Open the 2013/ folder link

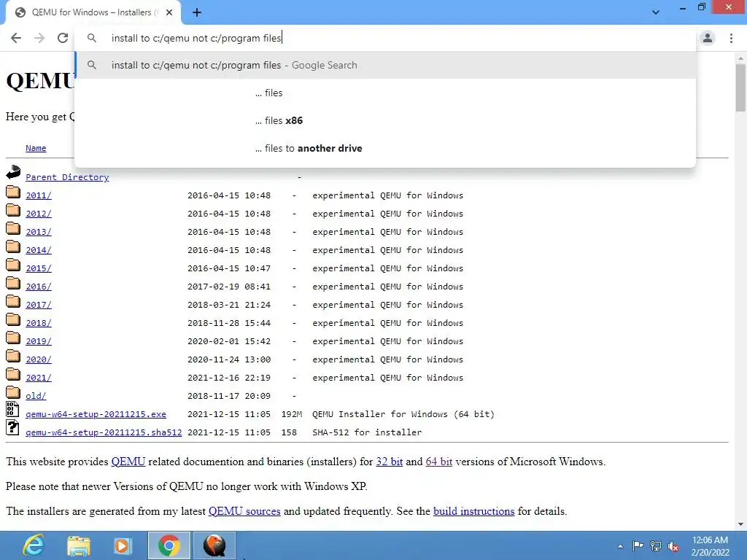pos(39,232)
